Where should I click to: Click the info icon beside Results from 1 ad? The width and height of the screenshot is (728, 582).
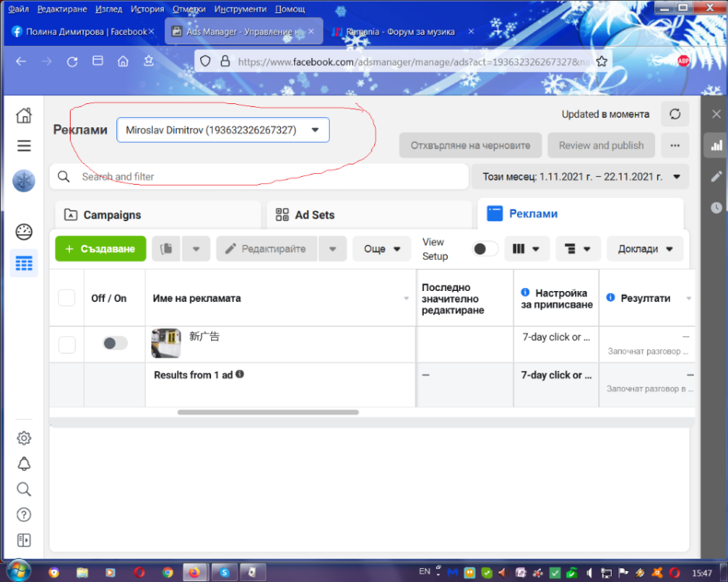pos(240,374)
